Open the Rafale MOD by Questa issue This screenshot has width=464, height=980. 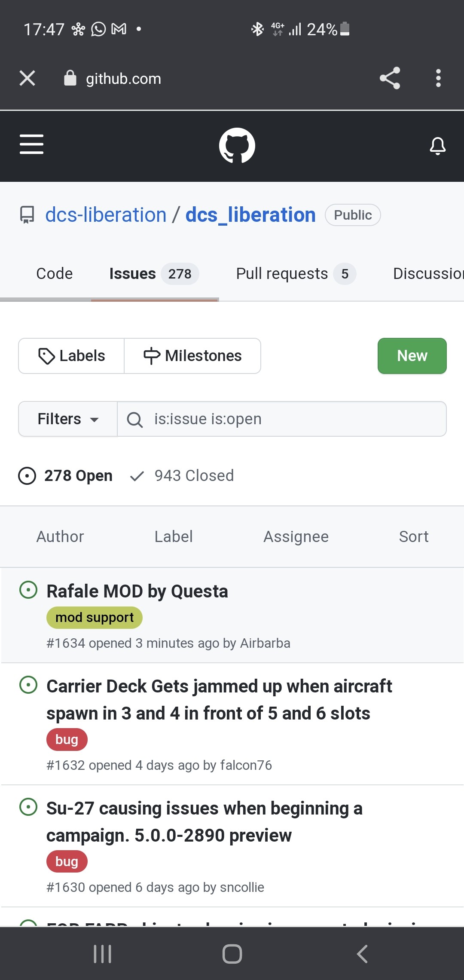click(x=137, y=591)
